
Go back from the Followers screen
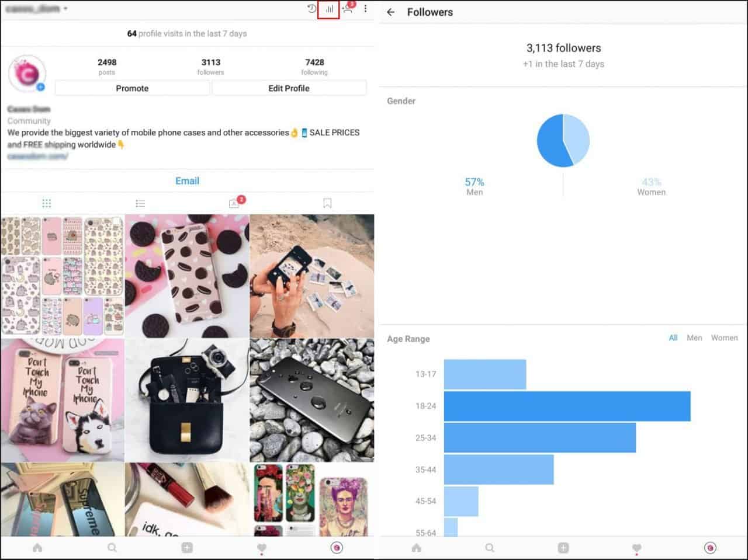coord(392,12)
